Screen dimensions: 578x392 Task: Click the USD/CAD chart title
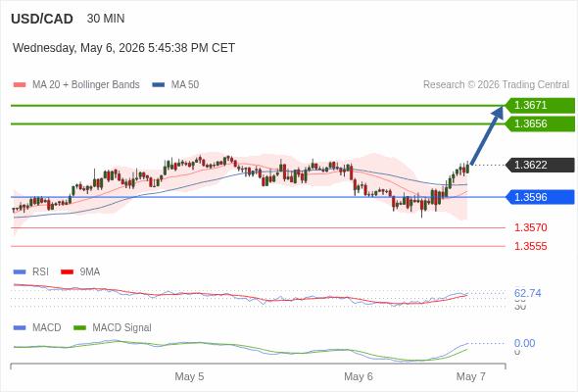point(42,19)
